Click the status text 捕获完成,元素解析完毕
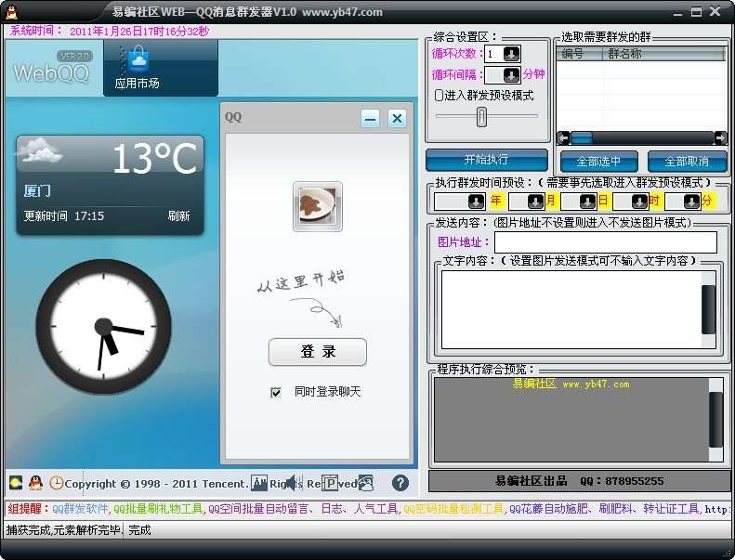The height and width of the screenshot is (560, 735). tap(63, 530)
